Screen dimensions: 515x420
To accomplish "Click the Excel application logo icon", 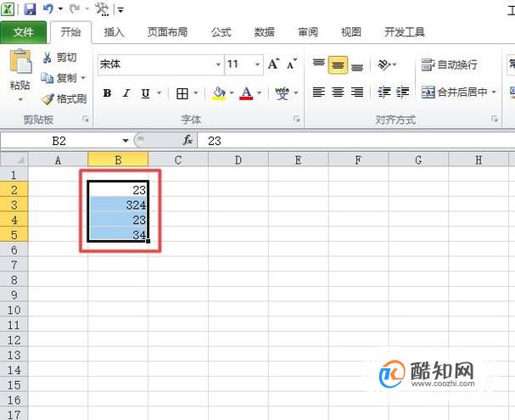I will (x=8, y=8).
